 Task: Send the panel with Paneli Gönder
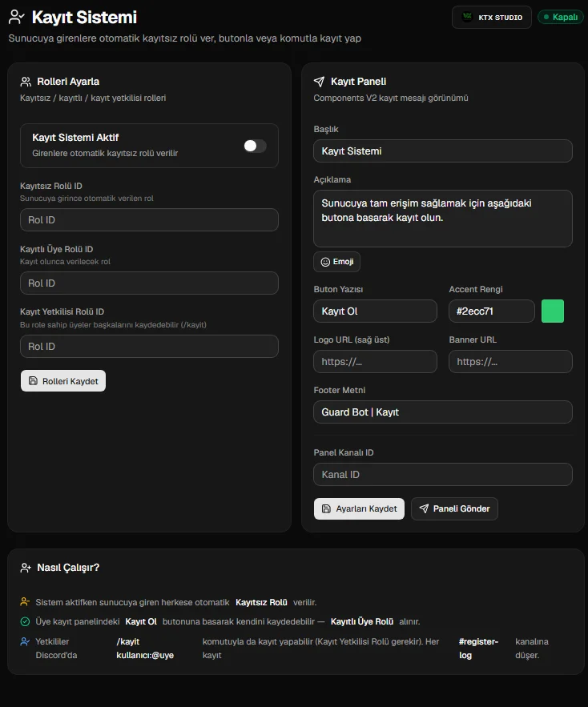[x=454, y=508]
